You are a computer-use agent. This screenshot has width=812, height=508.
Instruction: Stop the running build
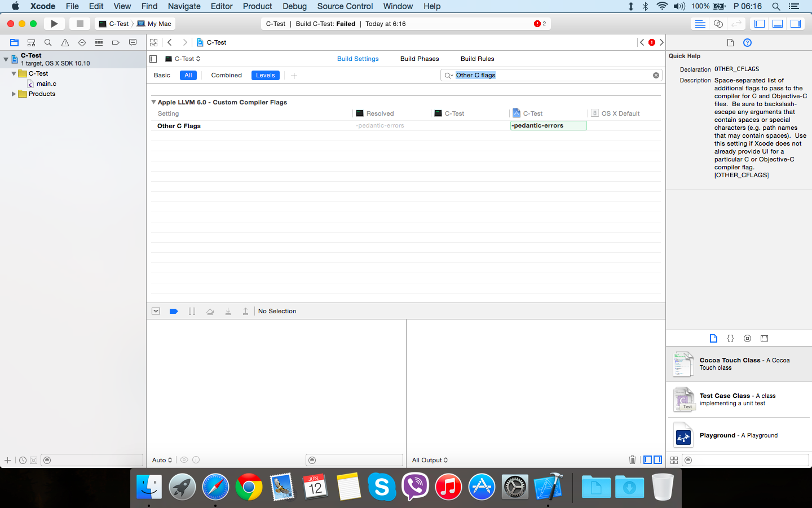80,24
